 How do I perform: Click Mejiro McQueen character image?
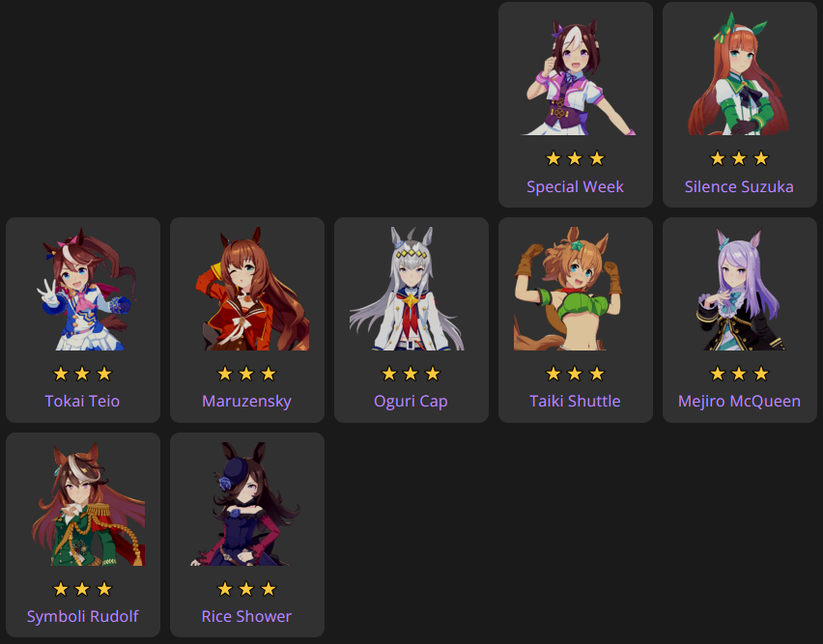pyautogui.click(x=740, y=289)
